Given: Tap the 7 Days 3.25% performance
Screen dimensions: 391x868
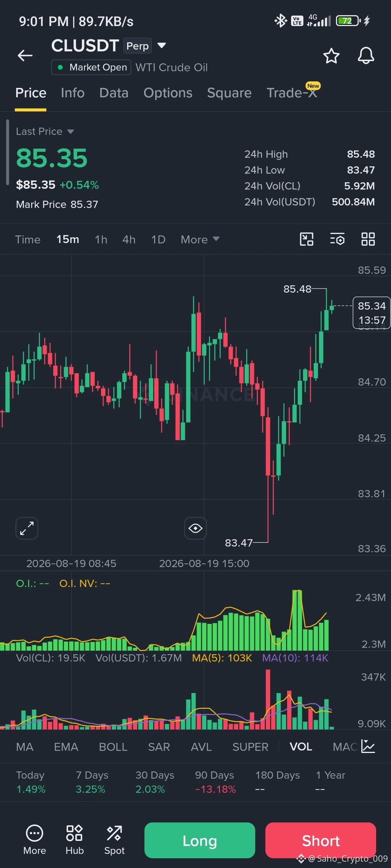Looking at the screenshot, I should (92, 782).
